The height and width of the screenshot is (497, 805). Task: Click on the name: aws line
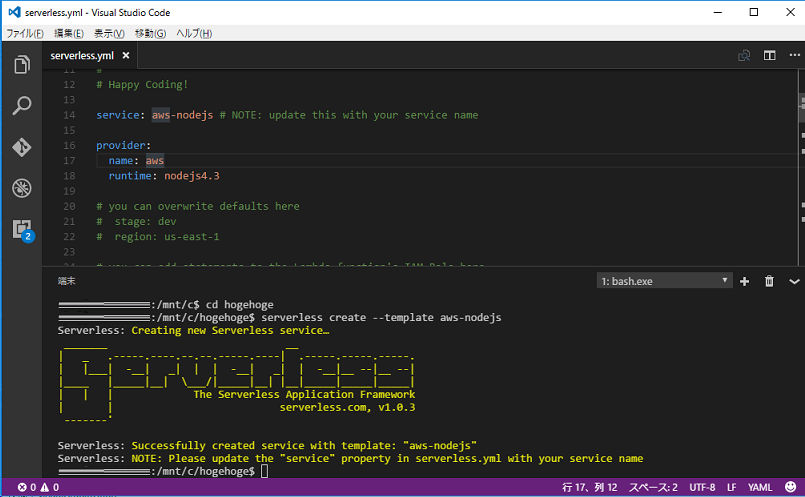[136, 161]
